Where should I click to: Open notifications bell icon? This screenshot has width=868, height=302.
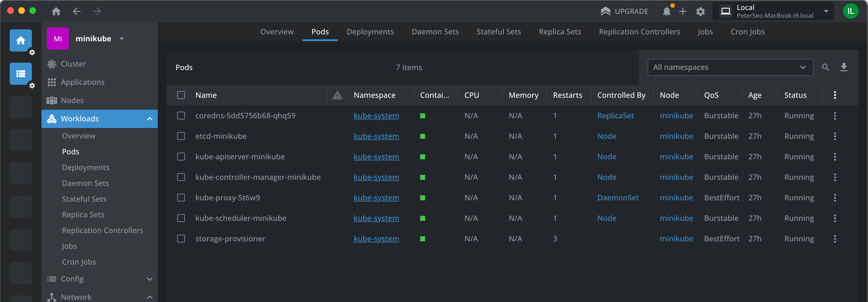[666, 11]
